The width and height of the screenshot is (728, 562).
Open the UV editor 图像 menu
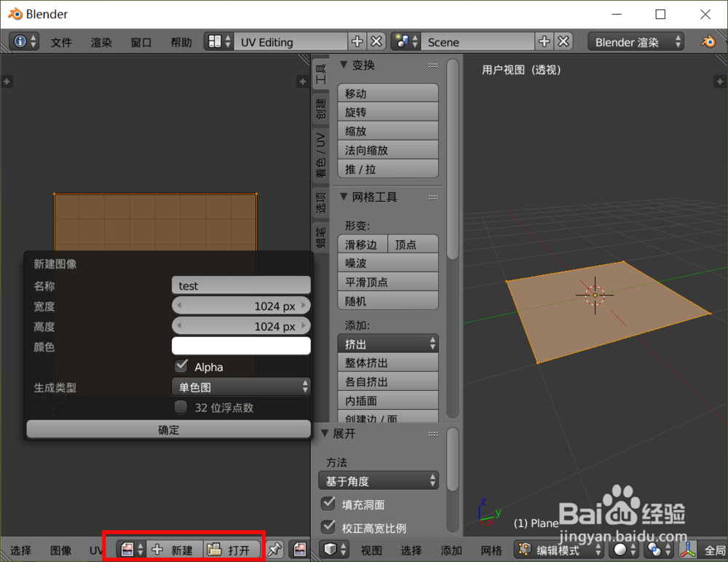tap(61, 550)
